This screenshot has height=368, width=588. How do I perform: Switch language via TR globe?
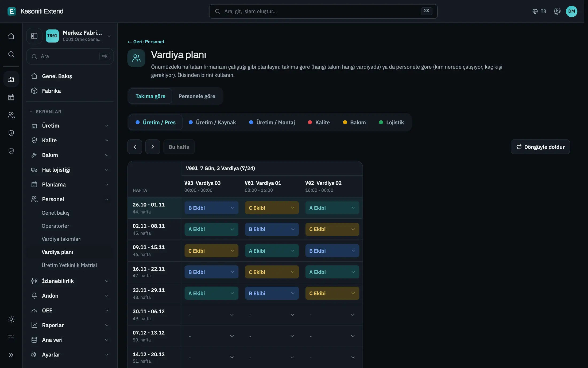(539, 11)
